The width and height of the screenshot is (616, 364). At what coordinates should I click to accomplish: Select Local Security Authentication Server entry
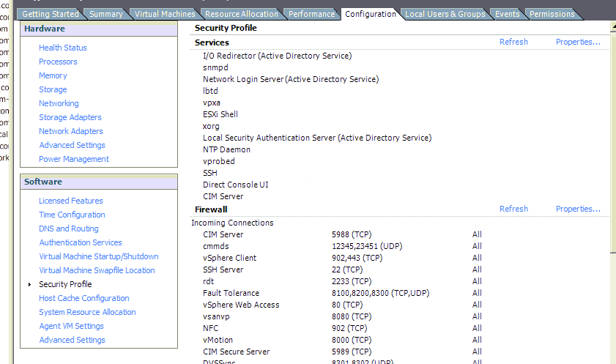[317, 138]
